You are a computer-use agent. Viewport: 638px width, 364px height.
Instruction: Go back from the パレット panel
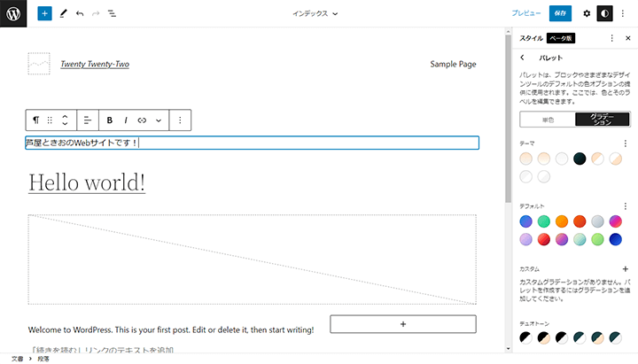click(x=523, y=58)
